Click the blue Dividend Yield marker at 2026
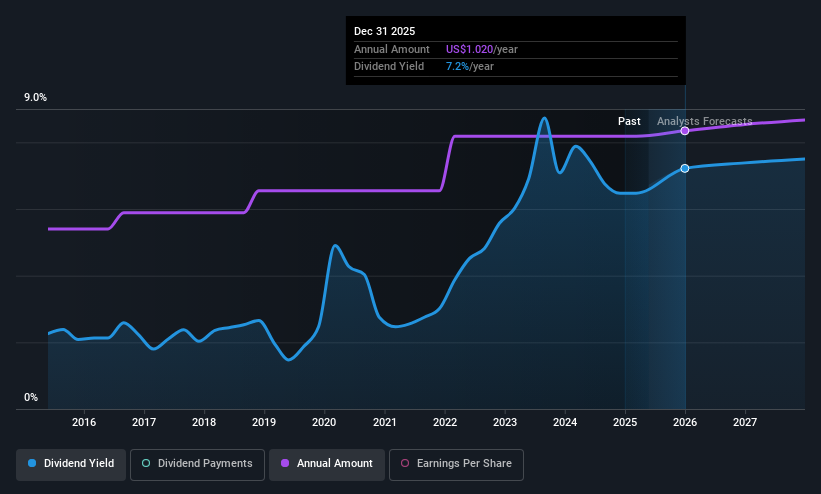 (685, 168)
